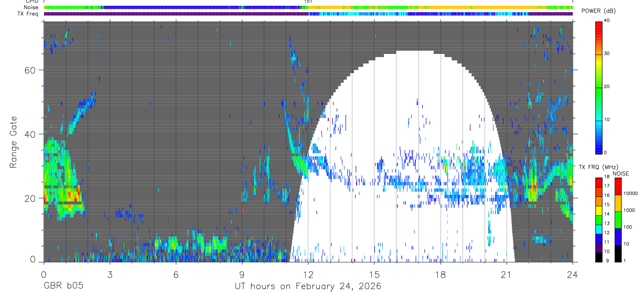Click the "40" label on power colorbar

(x=606, y=20)
